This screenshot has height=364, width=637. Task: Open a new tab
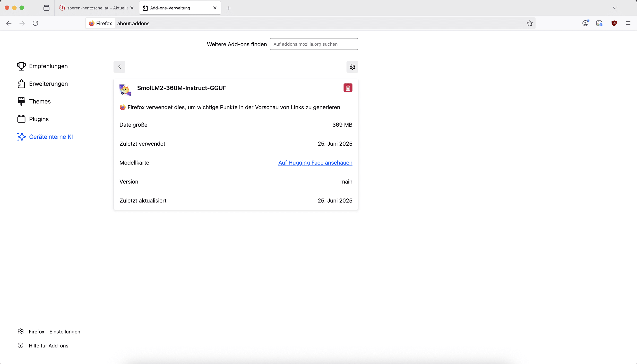tap(229, 8)
